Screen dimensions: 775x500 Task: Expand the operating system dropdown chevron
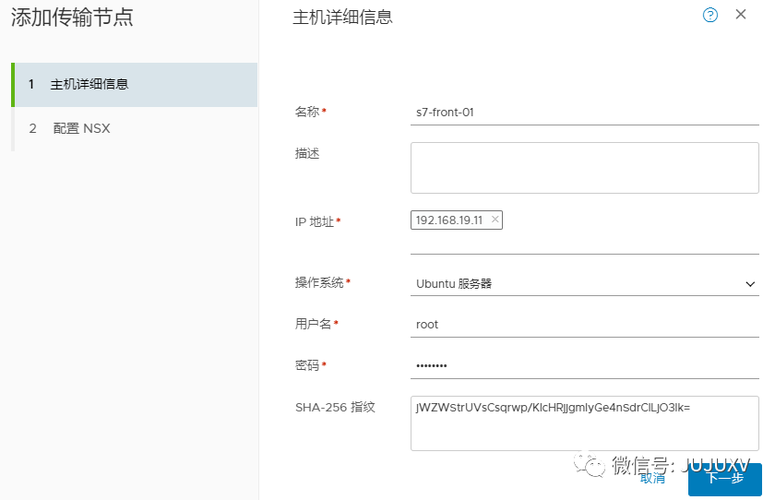750,284
